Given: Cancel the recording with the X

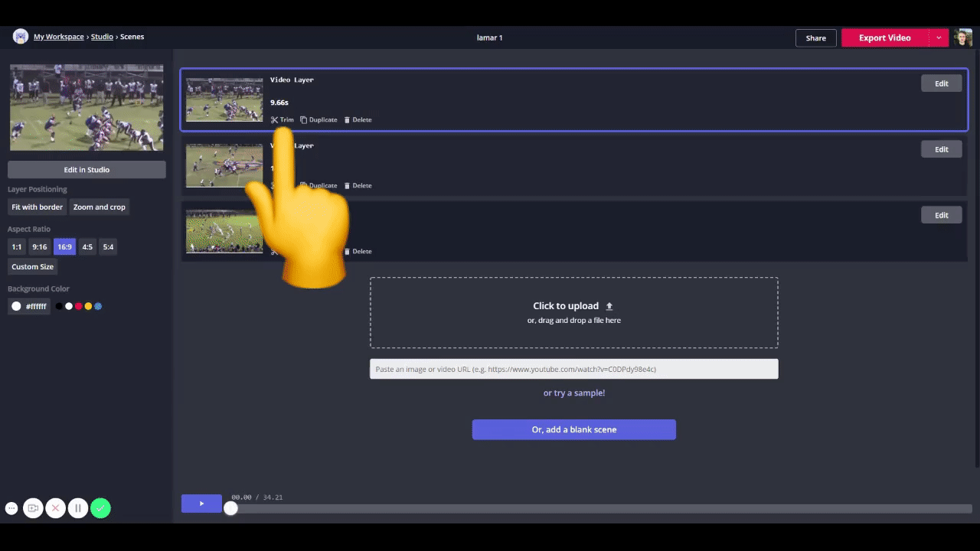Looking at the screenshot, I should (55, 508).
